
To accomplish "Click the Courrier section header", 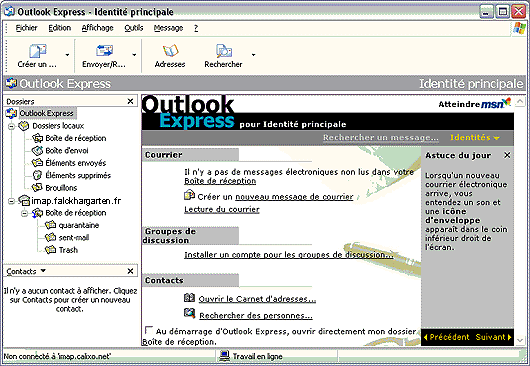I will coord(190,155).
